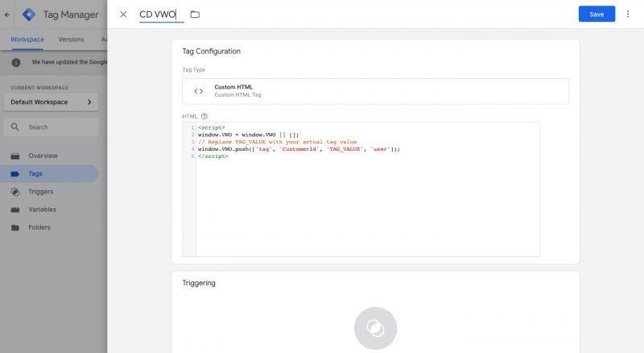Viewport: 644px width, 353px height.
Task: Save the tag
Action: [x=597, y=14]
